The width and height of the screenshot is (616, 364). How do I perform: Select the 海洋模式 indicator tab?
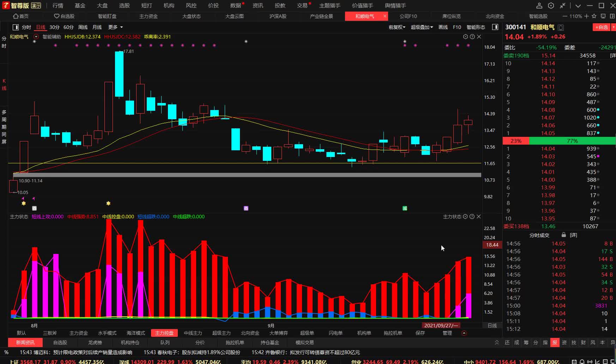click(x=136, y=333)
